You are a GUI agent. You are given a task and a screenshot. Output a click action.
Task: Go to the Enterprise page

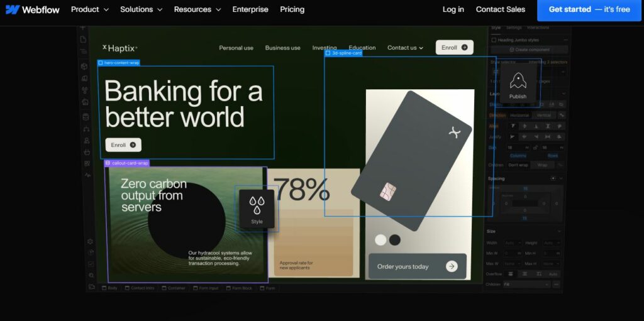(x=250, y=9)
